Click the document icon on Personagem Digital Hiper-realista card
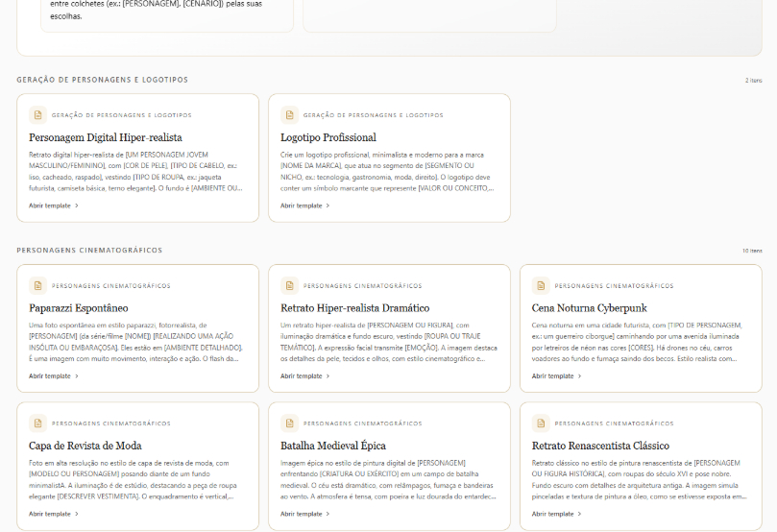Image resolution: width=777 pixels, height=532 pixels. pyautogui.click(x=37, y=115)
